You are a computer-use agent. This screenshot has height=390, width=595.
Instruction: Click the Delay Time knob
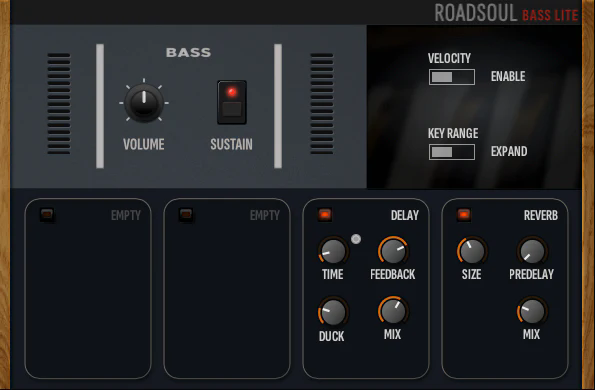[x=333, y=251]
